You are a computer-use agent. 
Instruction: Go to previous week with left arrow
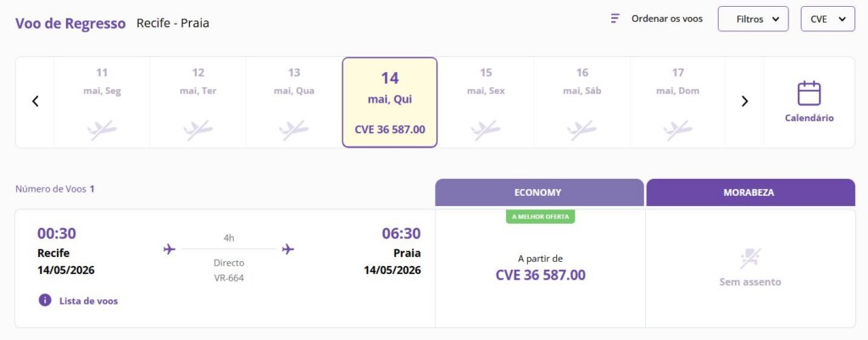point(36,101)
